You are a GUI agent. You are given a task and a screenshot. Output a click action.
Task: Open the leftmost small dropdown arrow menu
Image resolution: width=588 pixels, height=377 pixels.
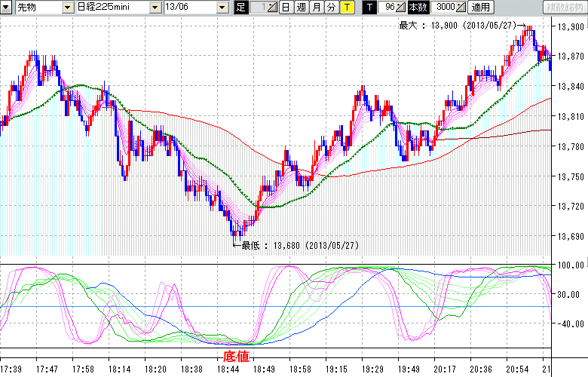[x=7, y=7]
